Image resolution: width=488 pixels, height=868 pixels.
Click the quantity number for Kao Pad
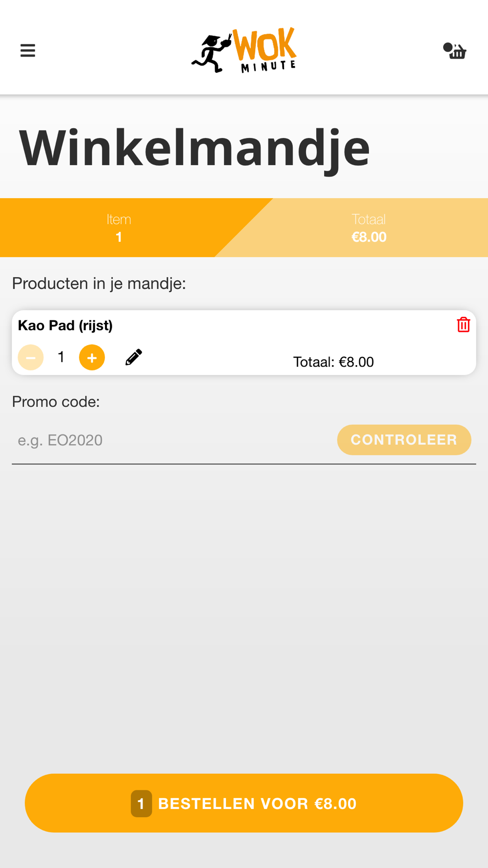pyautogui.click(x=61, y=357)
